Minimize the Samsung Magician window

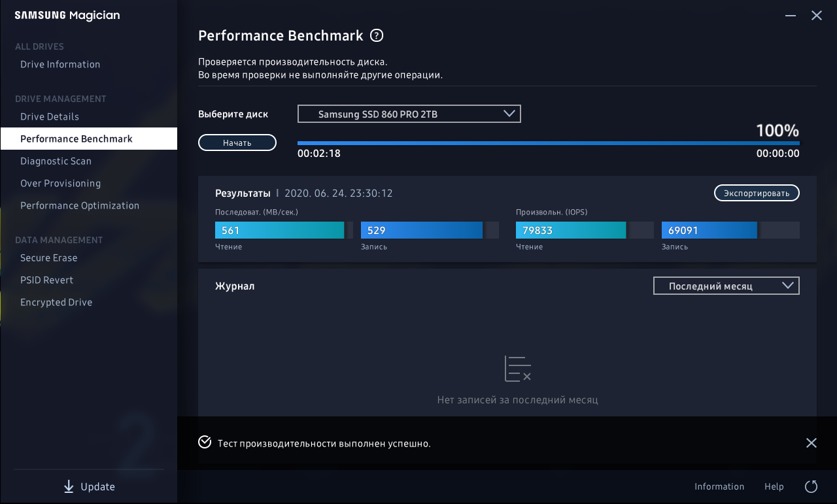point(791,16)
